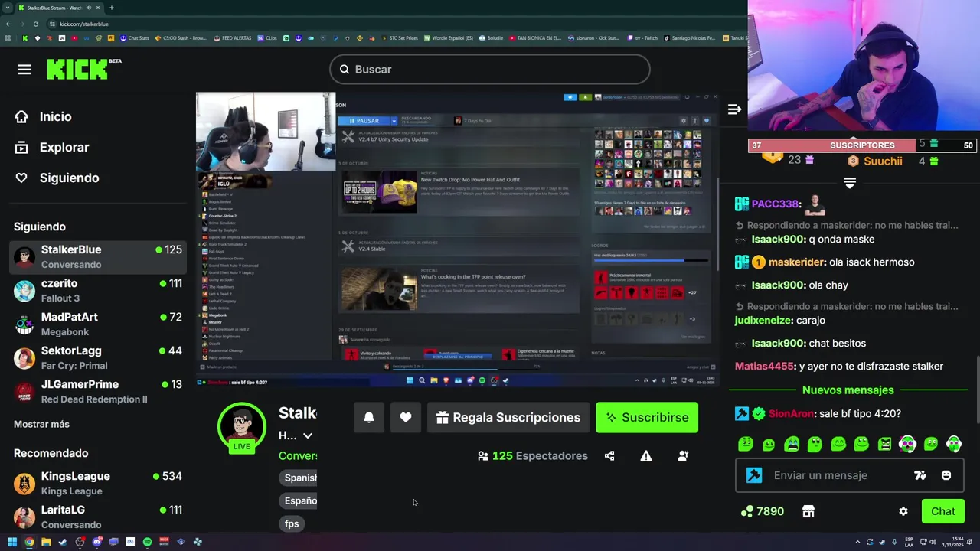The height and width of the screenshot is (551, 980).
Task: Click the fps tag
Action: pyautogui.click(x=292, y=523)
